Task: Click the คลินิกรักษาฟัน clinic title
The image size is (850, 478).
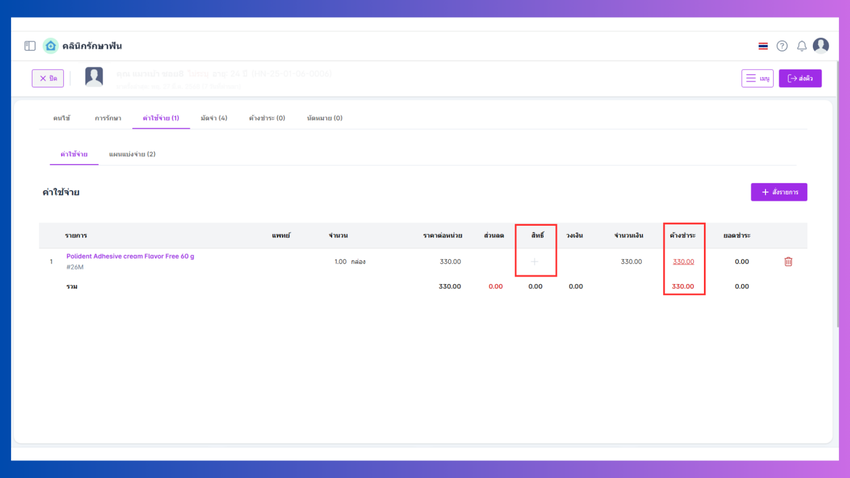Action: (92, 46)
